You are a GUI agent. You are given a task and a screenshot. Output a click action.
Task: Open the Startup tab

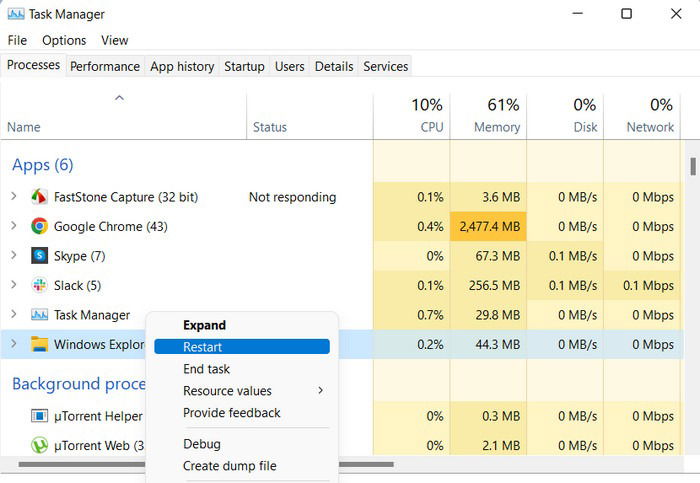tap(244, 67)
